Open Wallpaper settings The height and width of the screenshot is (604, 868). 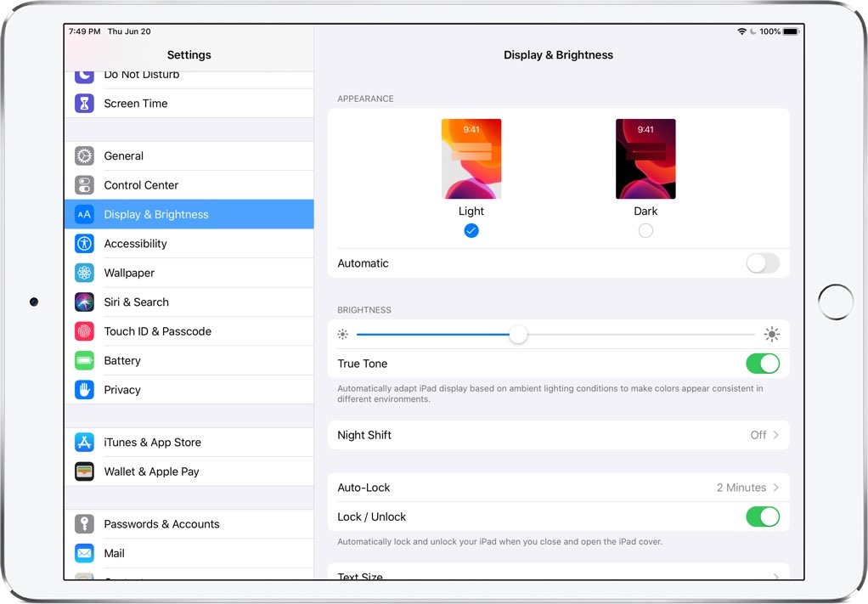189,273
